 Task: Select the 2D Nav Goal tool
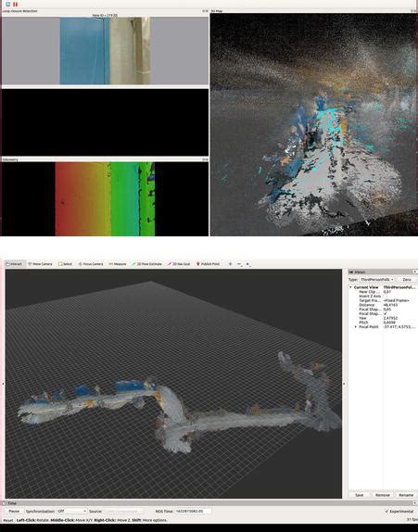click(x=179, y=264)
